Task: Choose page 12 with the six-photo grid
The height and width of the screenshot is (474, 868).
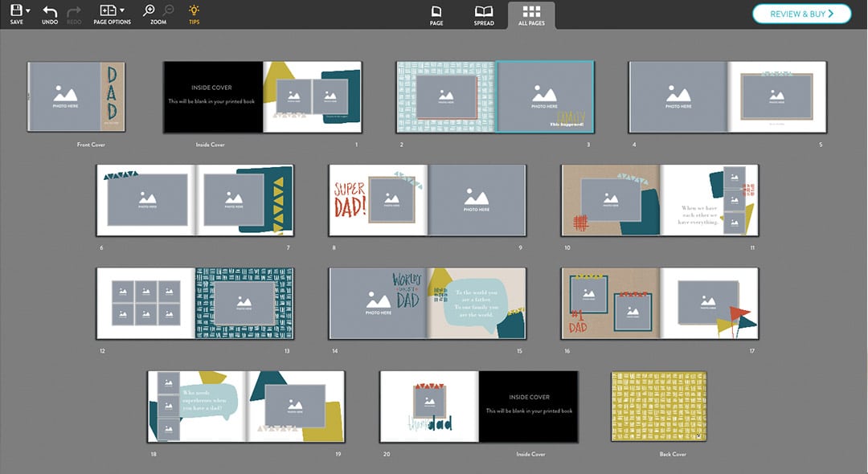Action: coord(145,303)
